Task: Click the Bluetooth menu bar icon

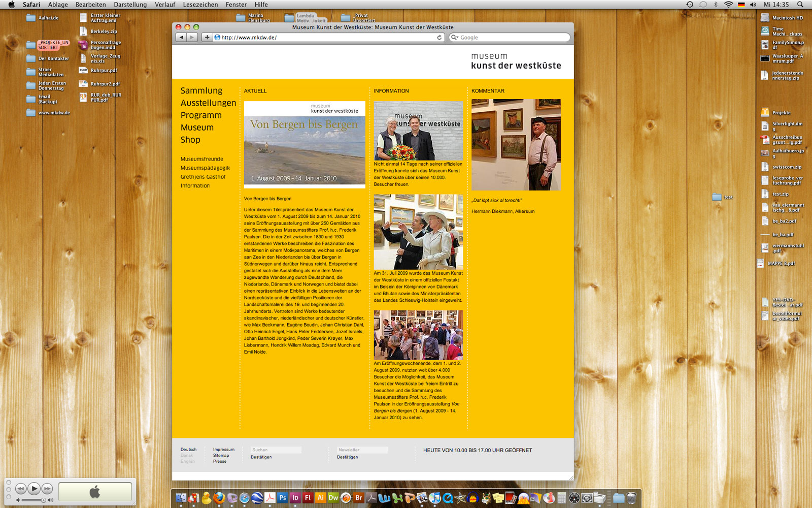Action: 716,5
